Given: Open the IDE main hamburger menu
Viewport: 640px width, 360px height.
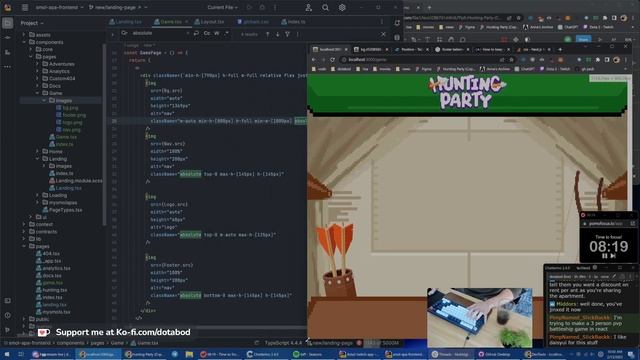Looking at the screenshot, I should coord(25,7).
